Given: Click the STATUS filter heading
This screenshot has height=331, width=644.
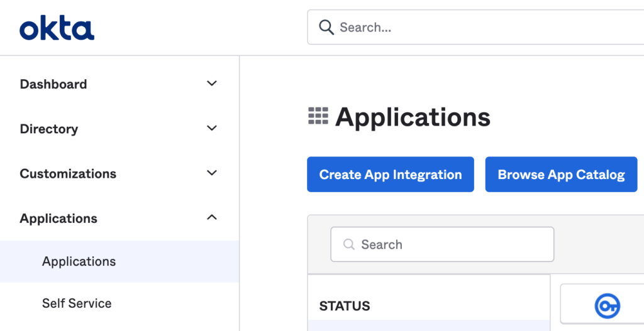Looking at the screenshot, I should click(x=345, y=306).
